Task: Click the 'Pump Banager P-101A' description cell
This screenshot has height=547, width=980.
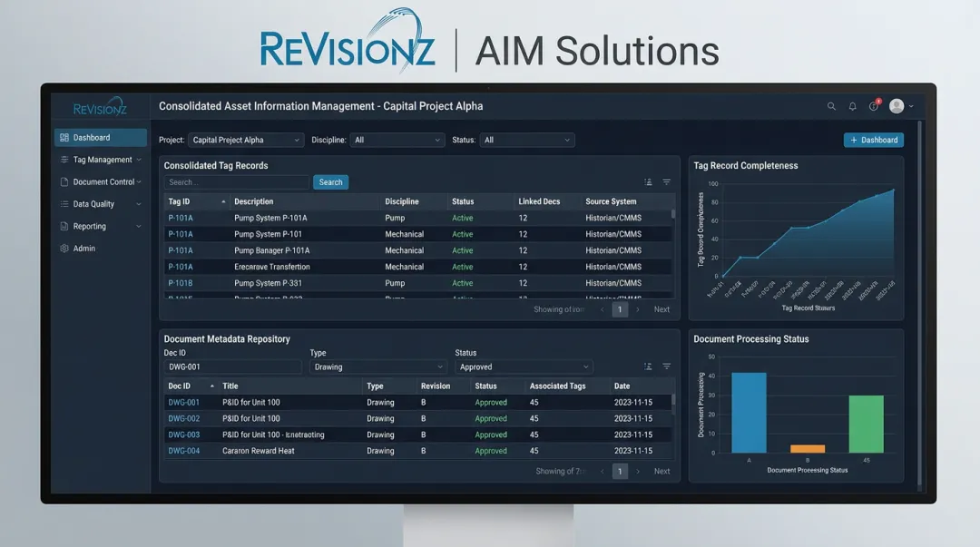Action: pos(272,250)
